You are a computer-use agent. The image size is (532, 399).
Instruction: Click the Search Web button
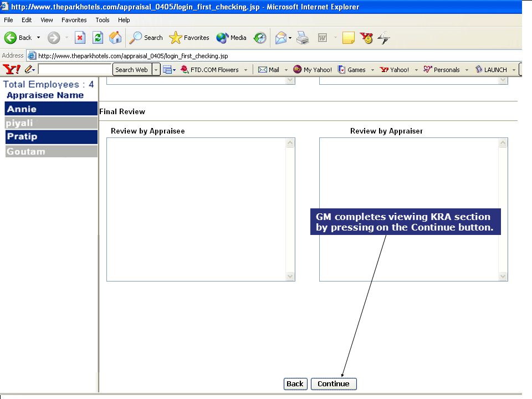132,70
